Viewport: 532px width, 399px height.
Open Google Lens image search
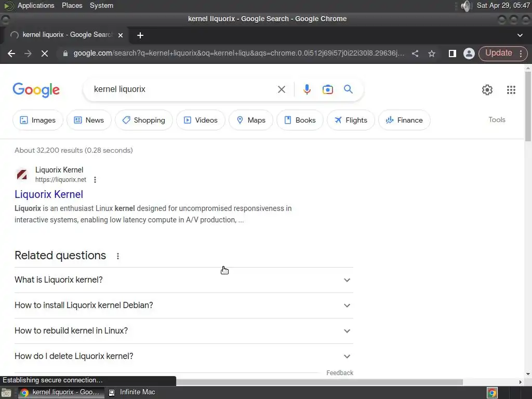click(x=328, y=89)
